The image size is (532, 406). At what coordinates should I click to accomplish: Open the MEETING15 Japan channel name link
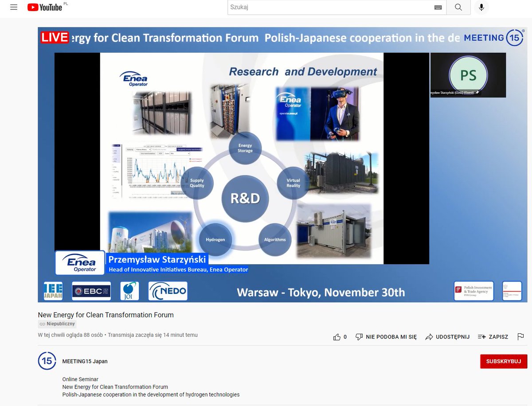tap(85, 361)
